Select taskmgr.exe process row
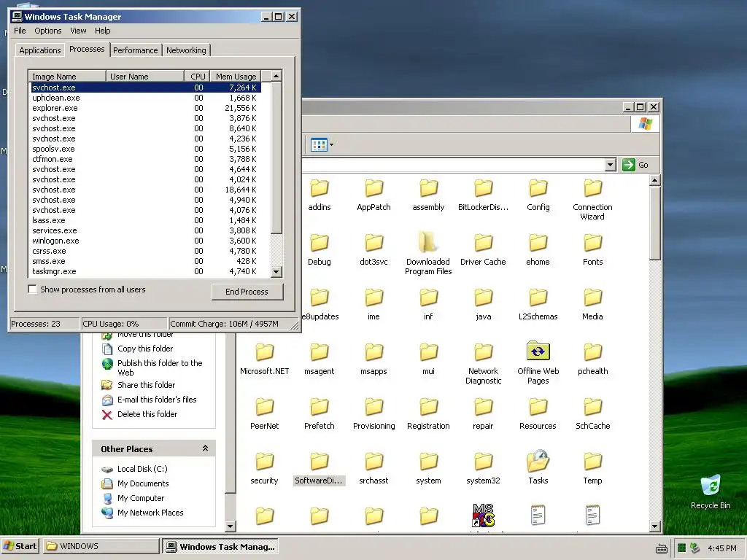 point(146,271)
